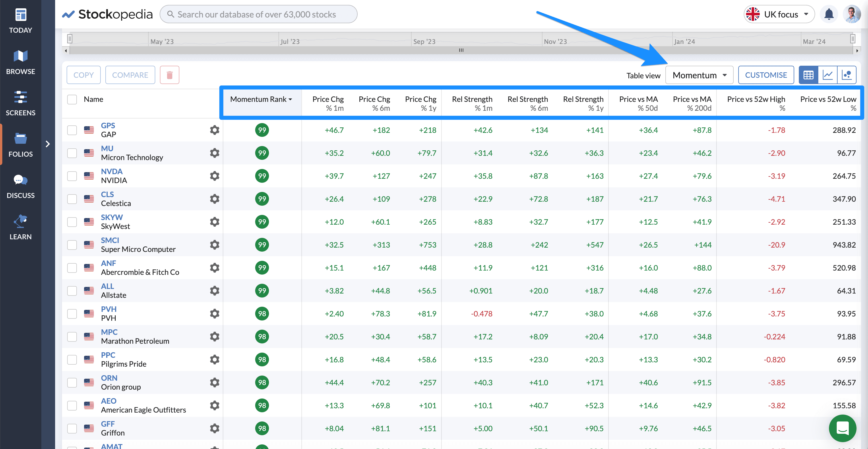Select the table grid view icon

click(808, 75)
